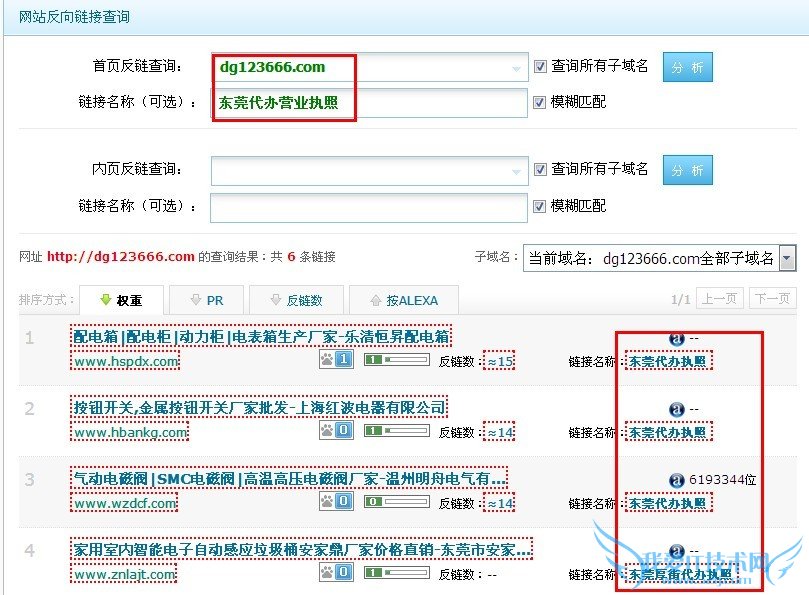
Task: Sort results by 按ALEXA tab
Action: (x=404, y=300)
